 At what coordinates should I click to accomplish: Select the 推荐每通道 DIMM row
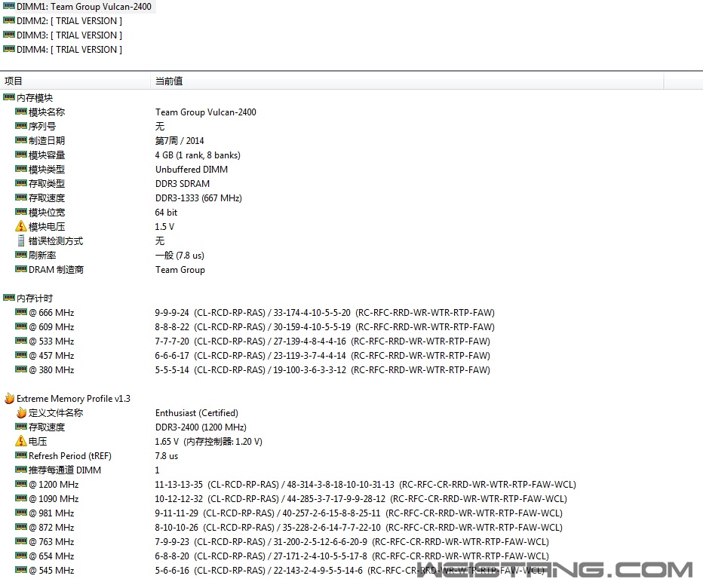tap(65, 470)
